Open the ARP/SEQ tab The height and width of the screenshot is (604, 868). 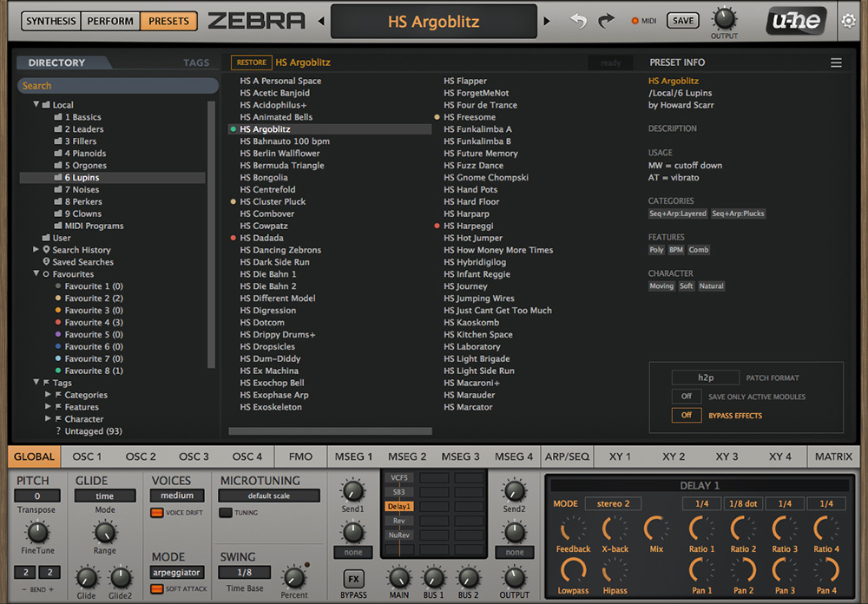(567, 456)
